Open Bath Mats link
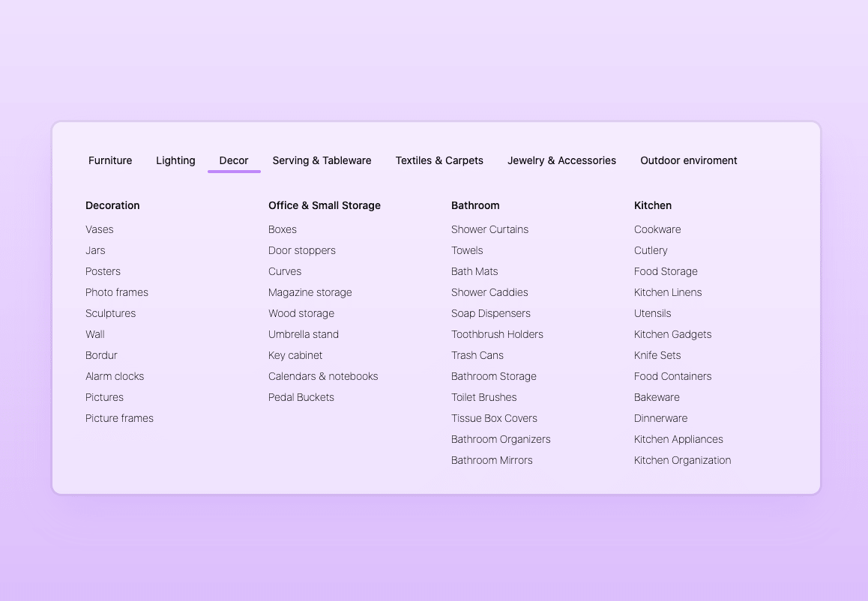This screenshot has width=868, height=601. [474, 271]
